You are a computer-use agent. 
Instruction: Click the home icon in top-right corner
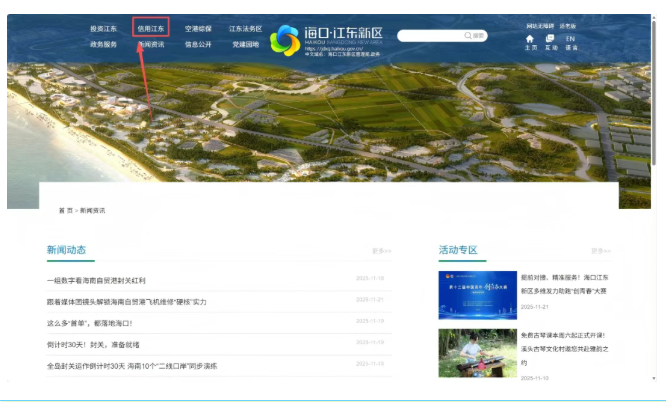[531, 39]
